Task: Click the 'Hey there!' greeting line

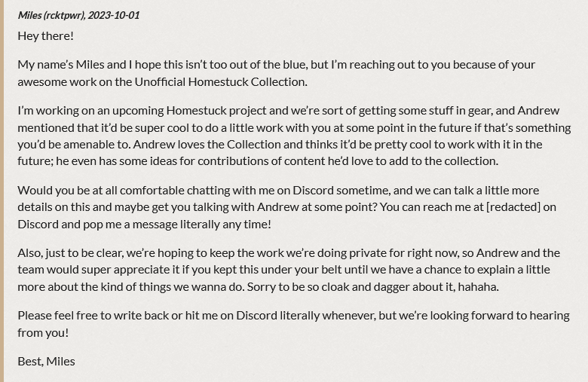Action: (45, 36)
